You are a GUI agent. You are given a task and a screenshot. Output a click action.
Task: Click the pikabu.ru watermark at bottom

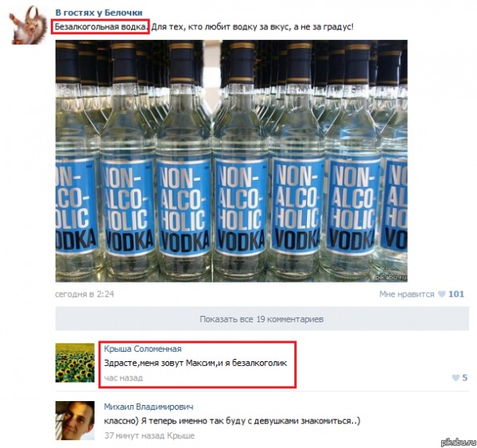458,442
